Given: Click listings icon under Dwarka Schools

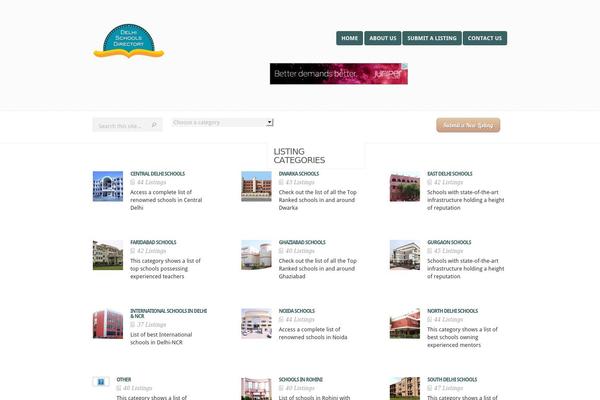Looking at the screenshot, I should (281, 182).
